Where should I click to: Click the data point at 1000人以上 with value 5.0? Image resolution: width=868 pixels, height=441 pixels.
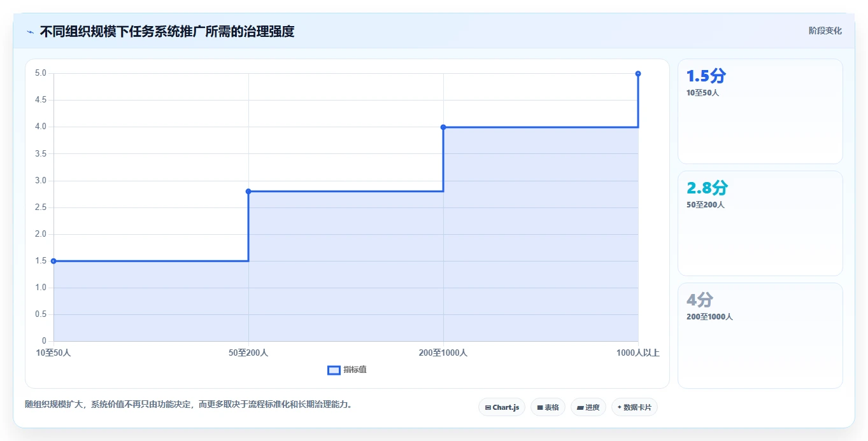[638, 73]
